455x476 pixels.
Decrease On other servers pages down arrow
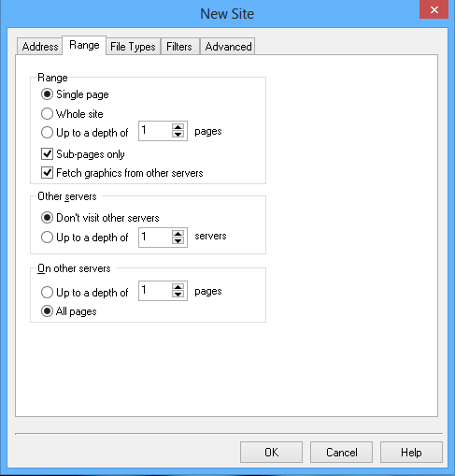[178, 295]
